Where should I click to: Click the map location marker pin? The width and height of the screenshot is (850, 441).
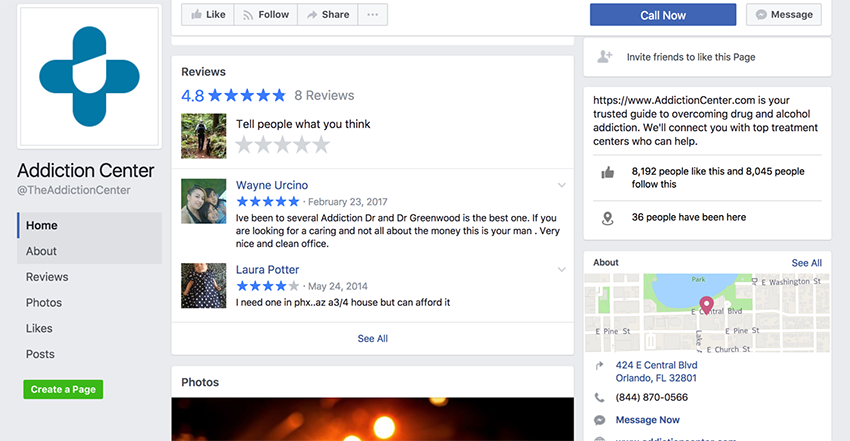click(x=706, y=305)
